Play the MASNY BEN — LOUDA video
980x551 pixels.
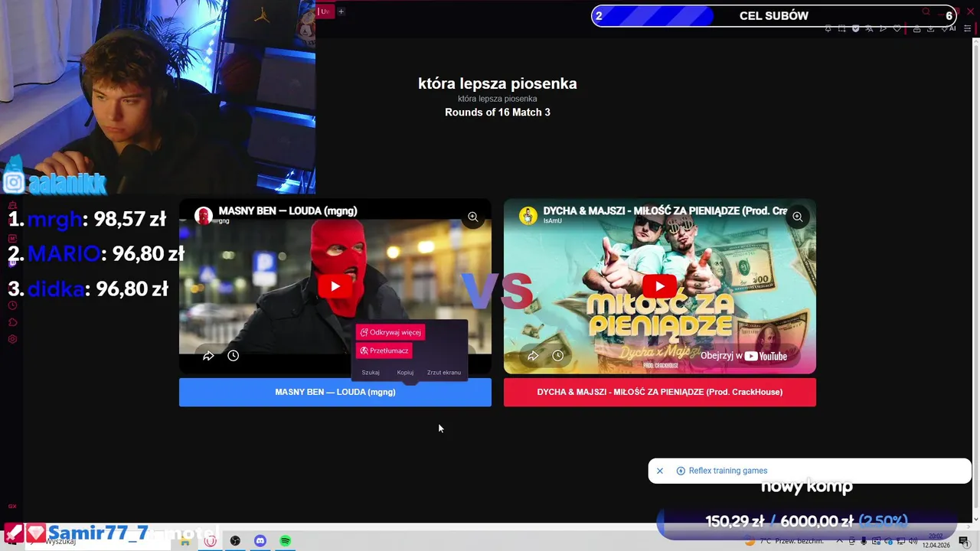(x=335, y=286)
